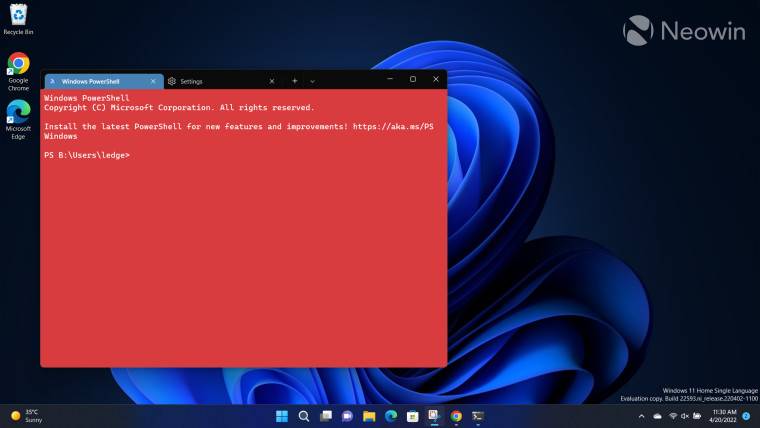Open File Explorer from the taskbar

pos(369,416)
